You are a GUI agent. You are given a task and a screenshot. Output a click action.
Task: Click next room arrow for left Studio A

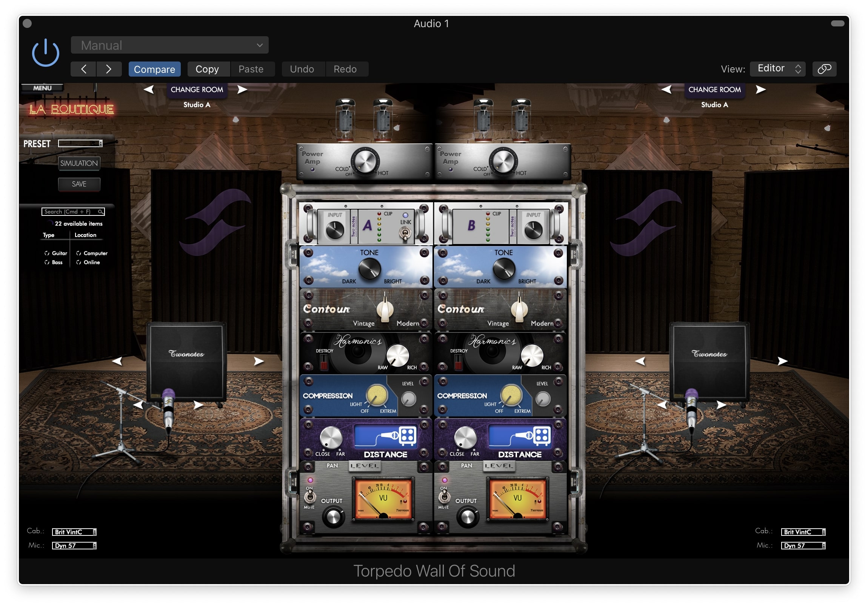(x=242, y=89)
